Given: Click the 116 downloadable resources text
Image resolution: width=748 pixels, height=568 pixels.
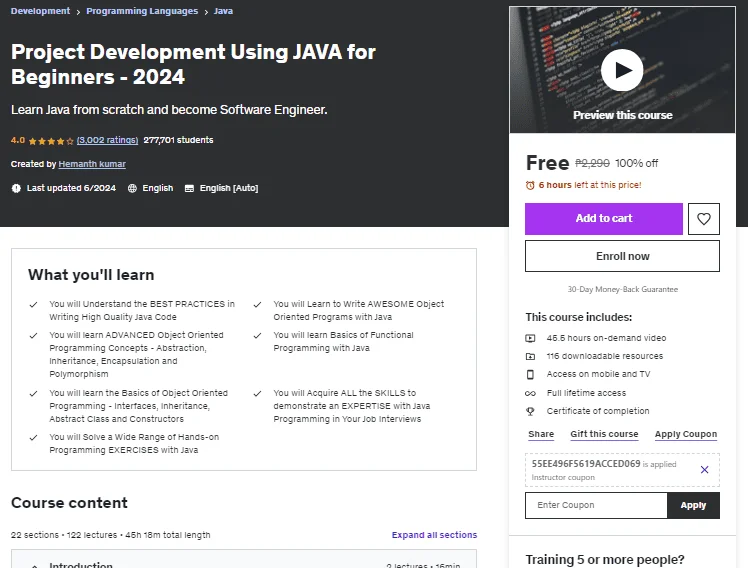Looking at the screenshot, I should click(604, 356).
